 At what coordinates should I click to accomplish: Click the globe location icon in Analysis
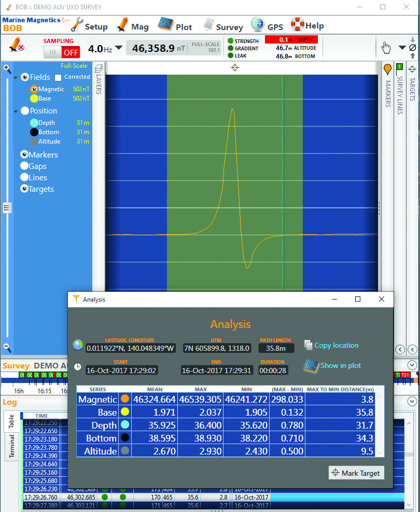coord(78,345)
